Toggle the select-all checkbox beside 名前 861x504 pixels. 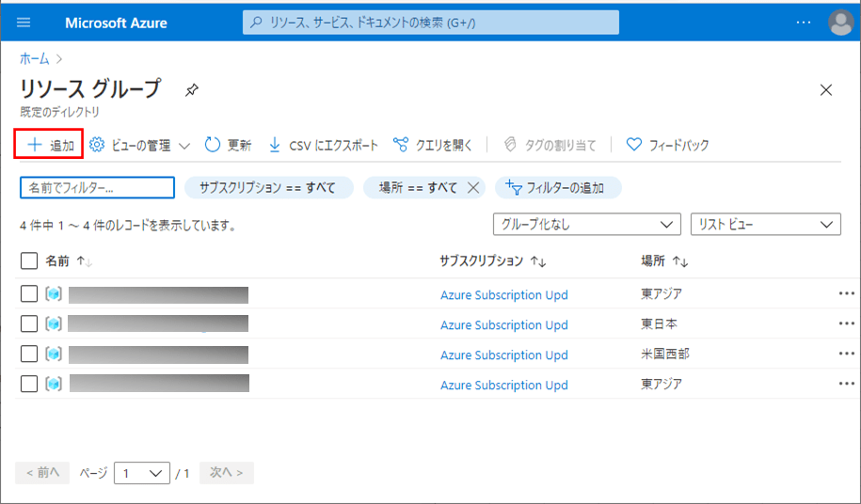coord(29,260)
